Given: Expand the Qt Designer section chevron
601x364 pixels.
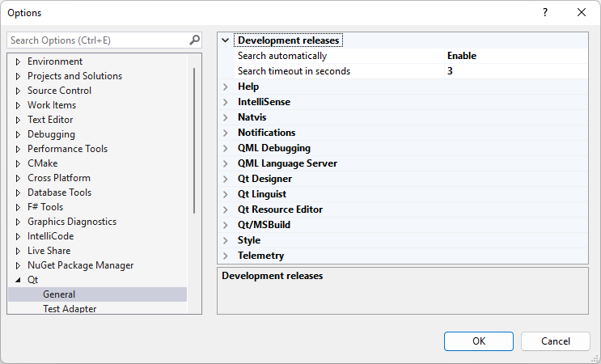Looking at the screenshot, I should pyautogui.click(x=226, y=179).
